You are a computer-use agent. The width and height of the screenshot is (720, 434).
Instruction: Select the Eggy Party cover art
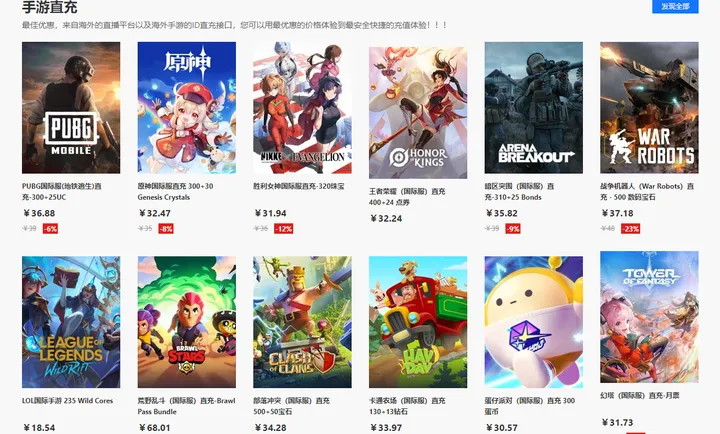coord(534,322)
